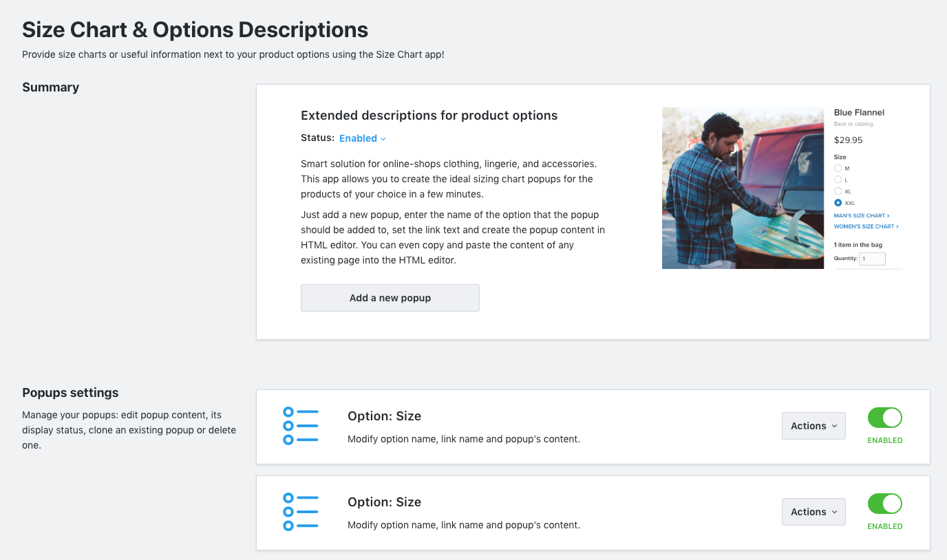The width and height of the screenshot is (947, 560).
Task: Select size XXL radio in the preview
Action: point(838,203)
